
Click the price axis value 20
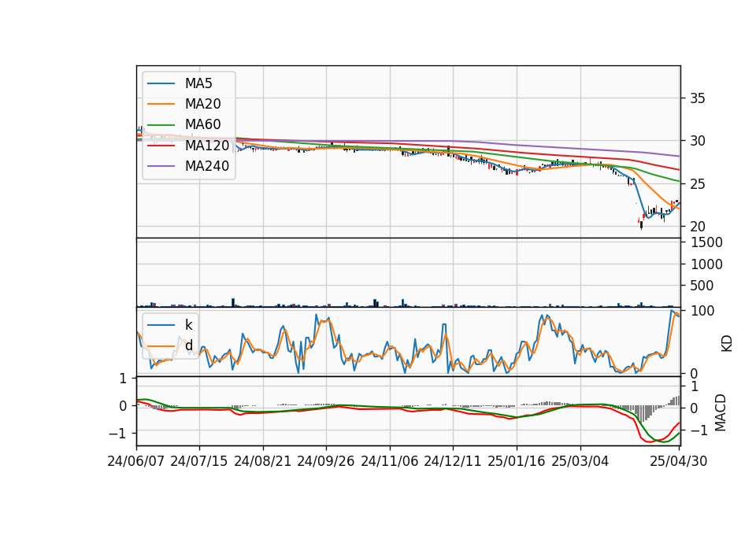tap(697, 227)
